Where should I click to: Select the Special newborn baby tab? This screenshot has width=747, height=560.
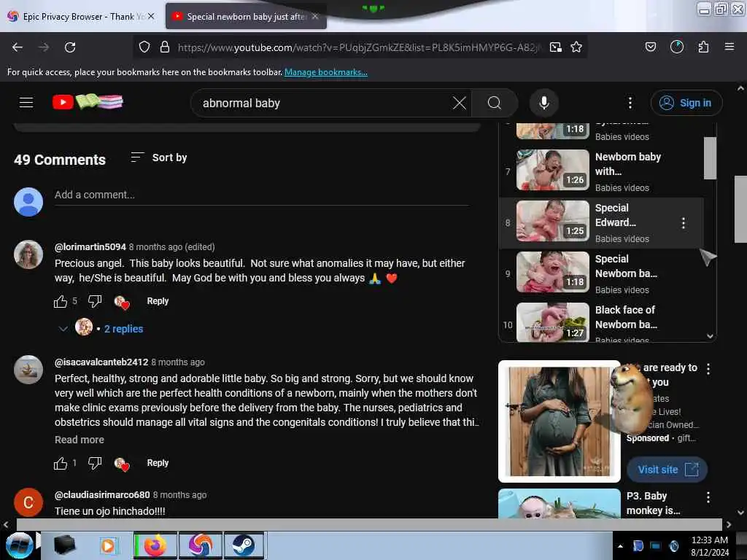[246, 17]
